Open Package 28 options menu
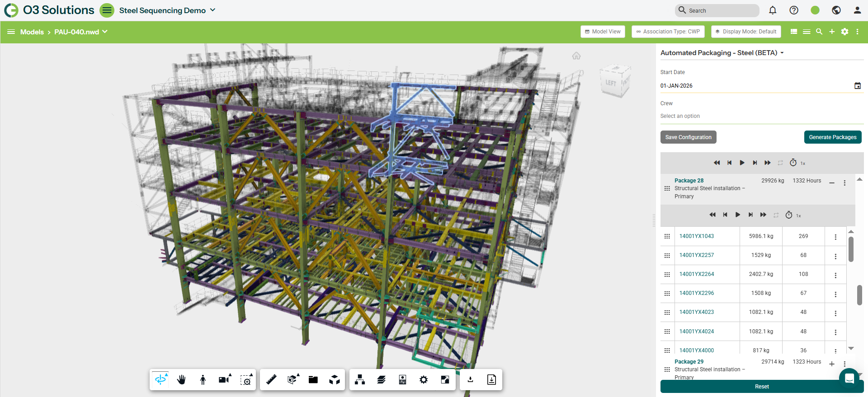This screenshot has height=397, width=868. click(844, 183)
